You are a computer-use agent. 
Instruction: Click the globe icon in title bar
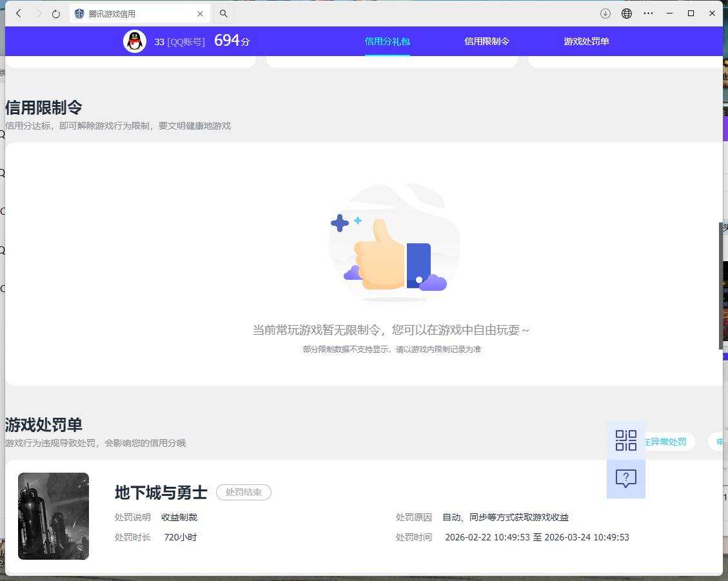(x=626, y=14)
